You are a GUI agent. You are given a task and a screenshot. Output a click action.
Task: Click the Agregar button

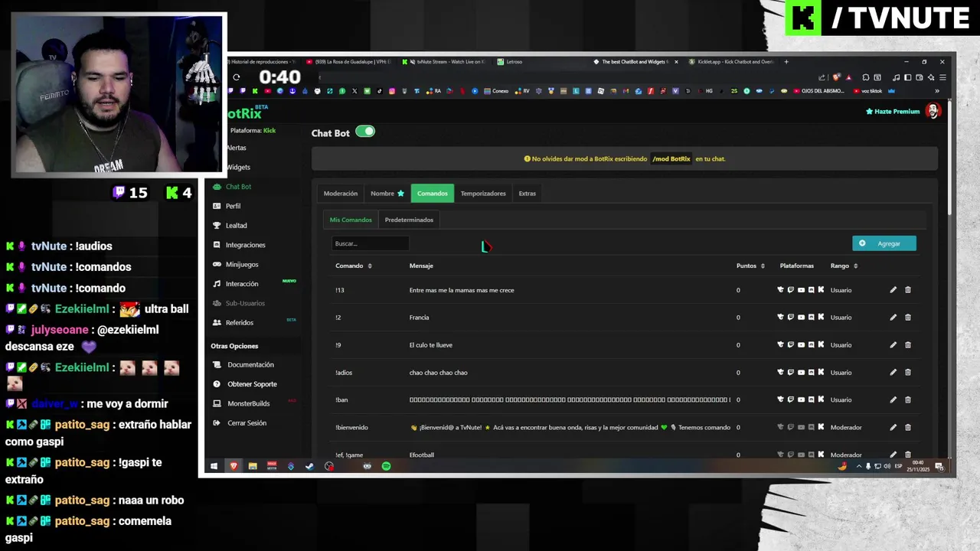pos(884,243)
